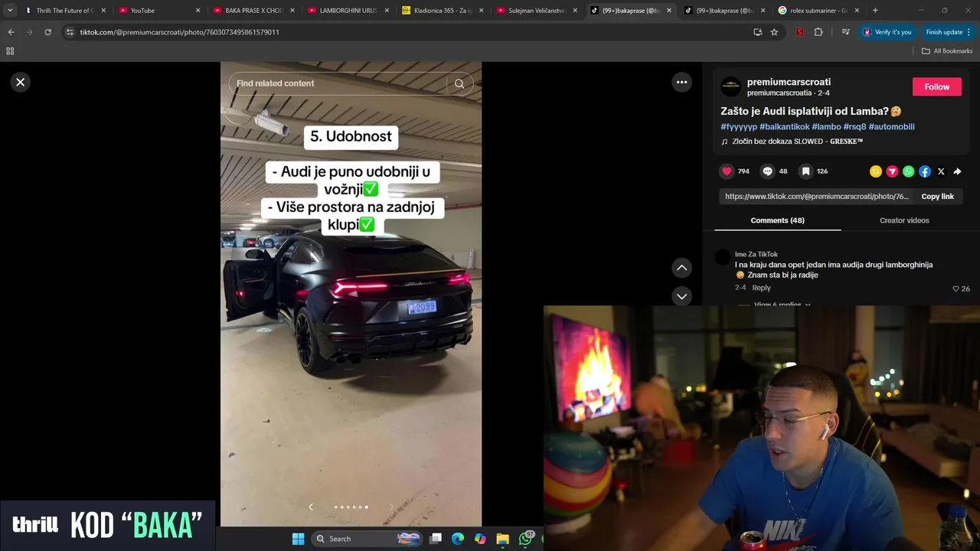This screenshot has height=551, width=980.
Task: Open File Explorer from the taskbar
Action: pyautogui.click(x=502, y=539)
